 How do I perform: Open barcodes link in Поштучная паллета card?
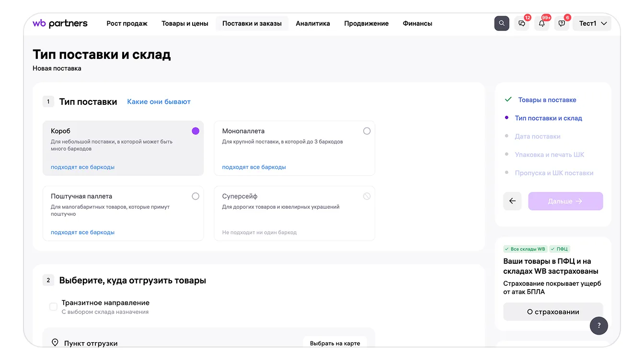[82, 232]
